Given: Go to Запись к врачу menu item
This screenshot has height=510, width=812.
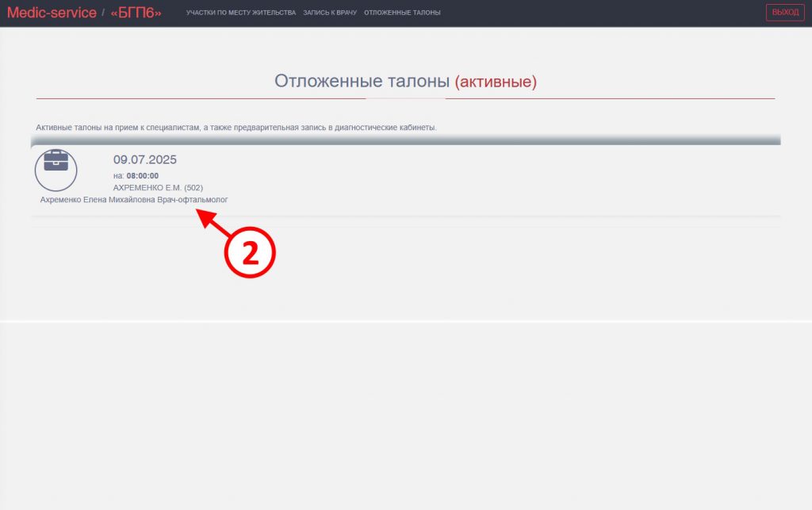Looking at the screenshot, I should (330, 13).
